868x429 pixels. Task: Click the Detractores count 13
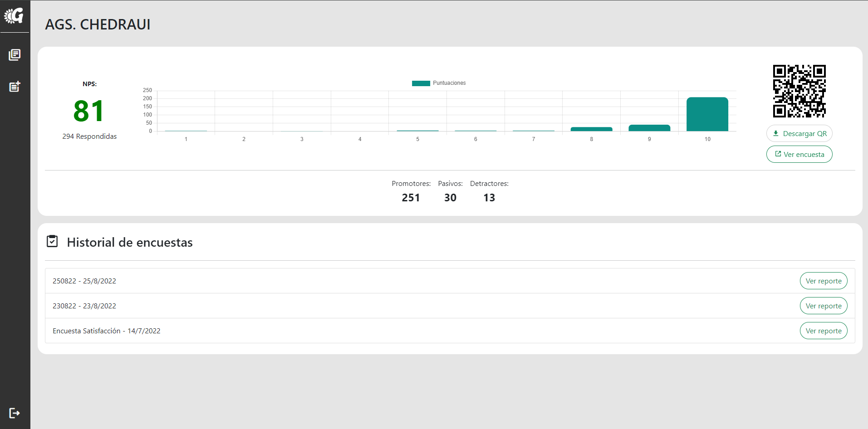[x=489, y=198]
